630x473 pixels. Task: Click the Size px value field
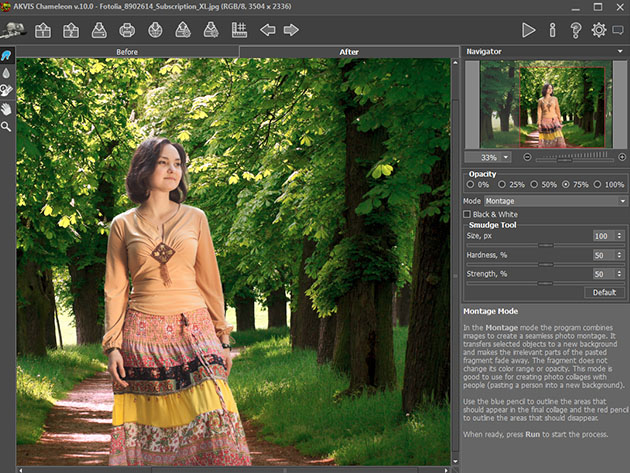(602, 236)
